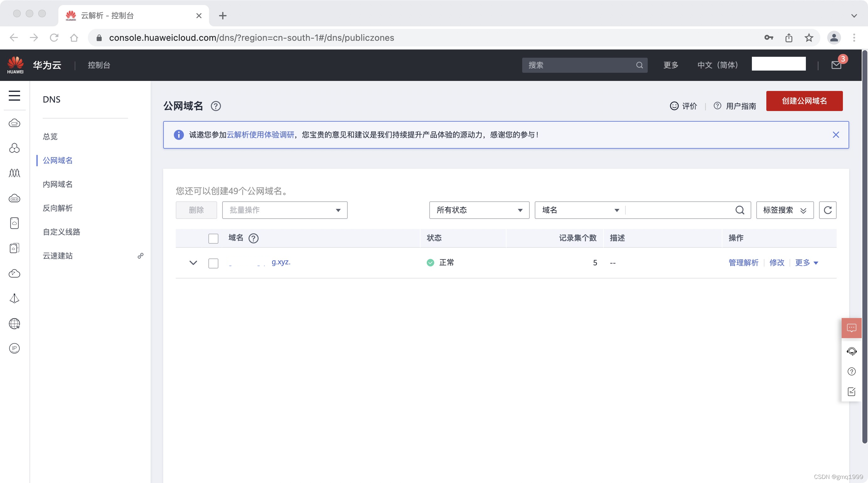
Task: Click the elastic IP sidebar icon
Action: (x=14, y=348)
